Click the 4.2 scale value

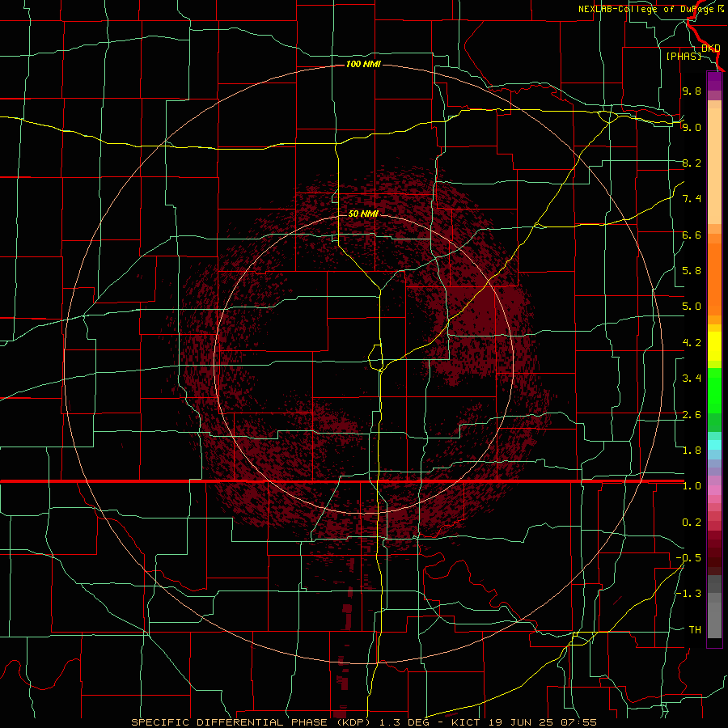point(692,343)
